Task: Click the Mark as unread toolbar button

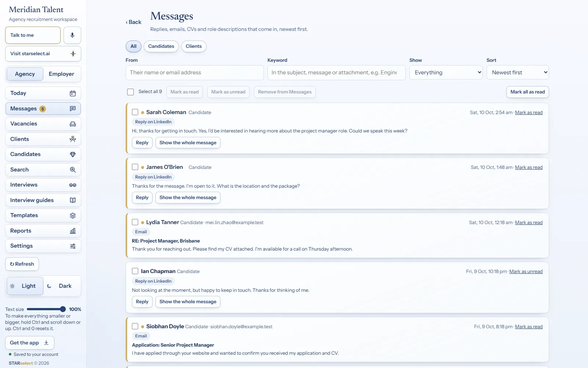Action: click(228, 92)
